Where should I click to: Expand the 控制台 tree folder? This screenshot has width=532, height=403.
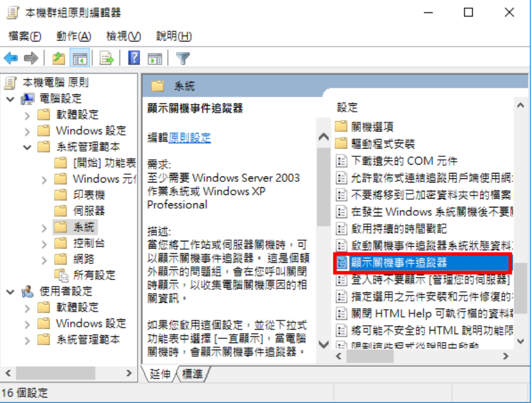point(44,244)
